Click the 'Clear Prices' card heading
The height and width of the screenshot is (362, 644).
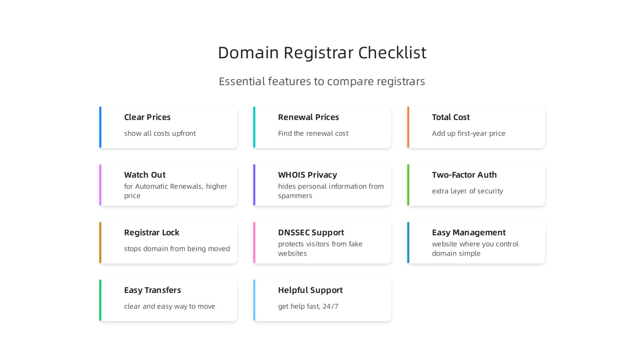click(147, 117)
